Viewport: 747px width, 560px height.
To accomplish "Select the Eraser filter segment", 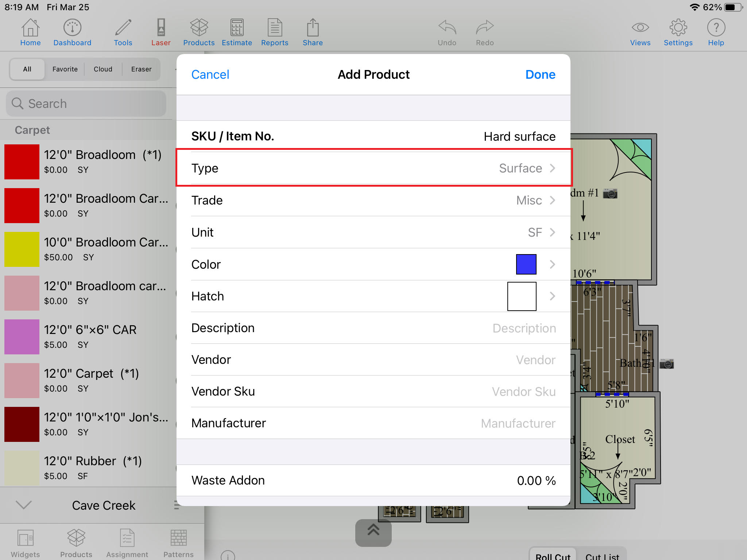I will [x=141, y=69].
